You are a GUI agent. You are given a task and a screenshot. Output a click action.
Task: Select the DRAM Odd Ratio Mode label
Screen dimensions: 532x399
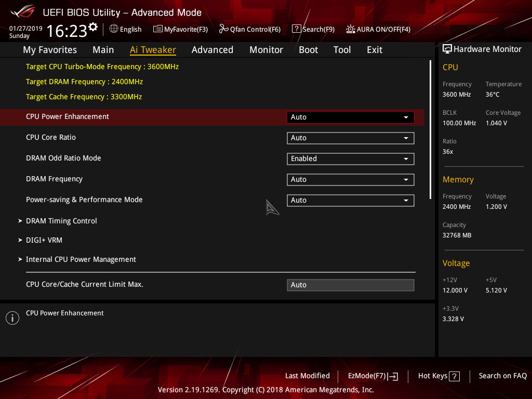(63, 158)
